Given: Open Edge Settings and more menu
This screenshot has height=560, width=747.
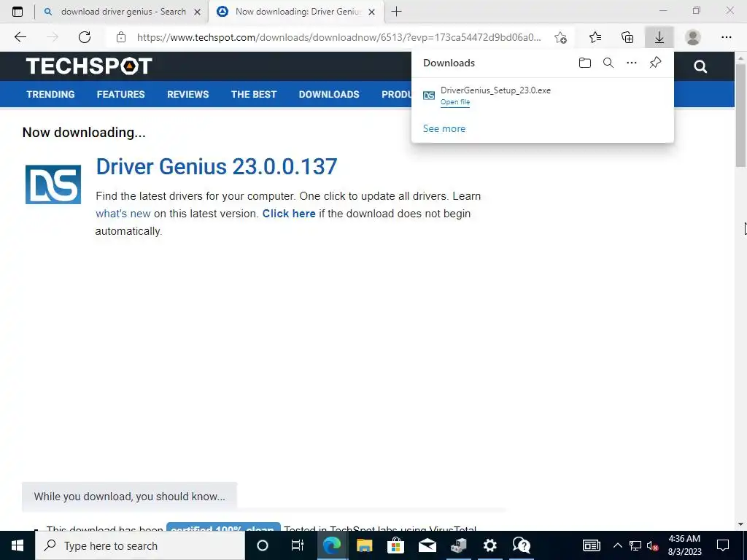Looking at the screenshot, I should (726, 37).
